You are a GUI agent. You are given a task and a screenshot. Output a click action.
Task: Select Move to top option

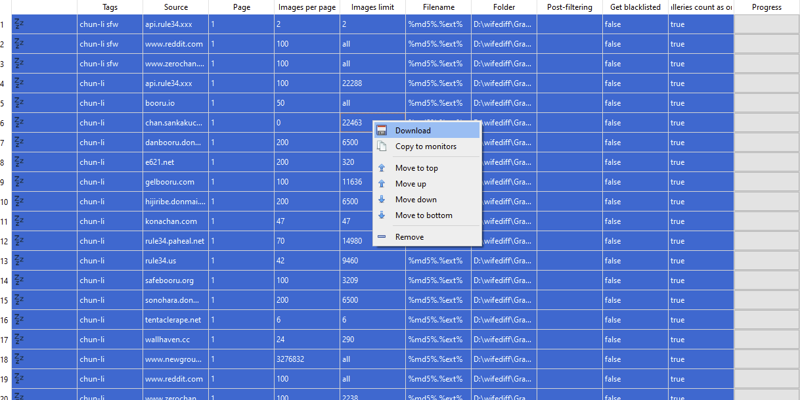(x=427, y=168)
